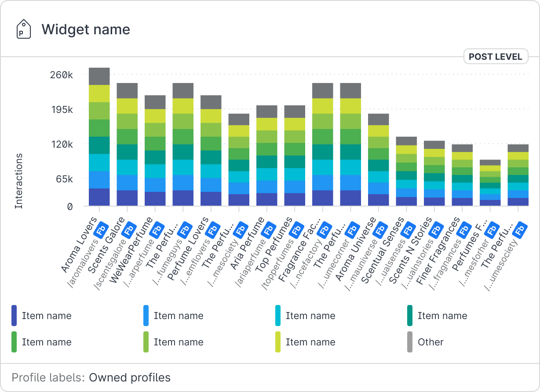540x392 pixels.
Task: Click the Interactions y-axis title
Action: tap(19, 181)
